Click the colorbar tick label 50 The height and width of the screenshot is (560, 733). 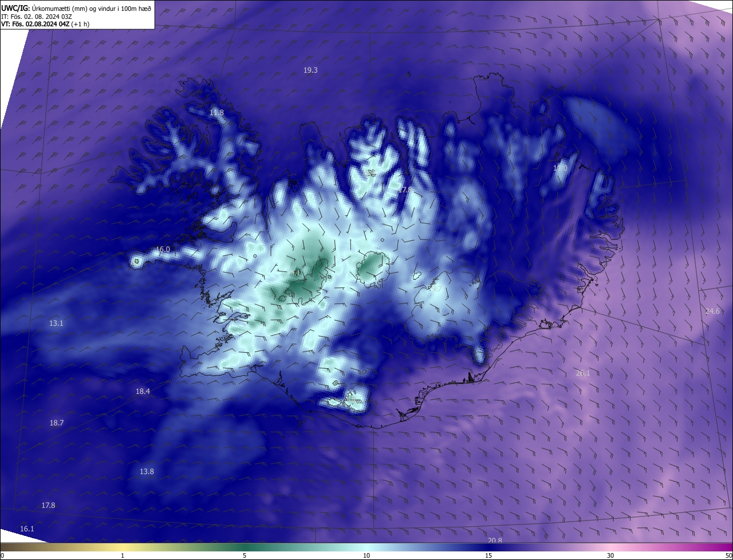tap(728, 555)
